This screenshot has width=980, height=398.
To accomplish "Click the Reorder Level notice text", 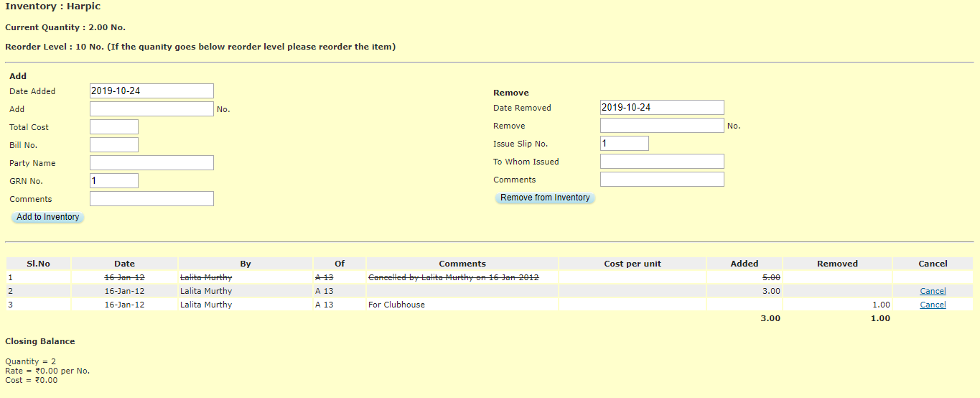I will click(x=200, y=47).
